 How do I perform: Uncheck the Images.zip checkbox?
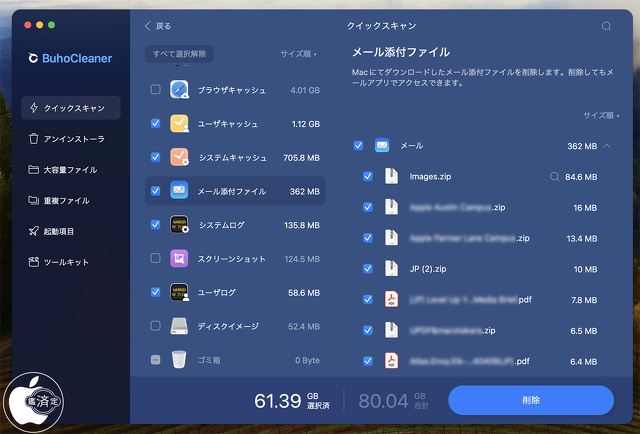click(368, 176)
